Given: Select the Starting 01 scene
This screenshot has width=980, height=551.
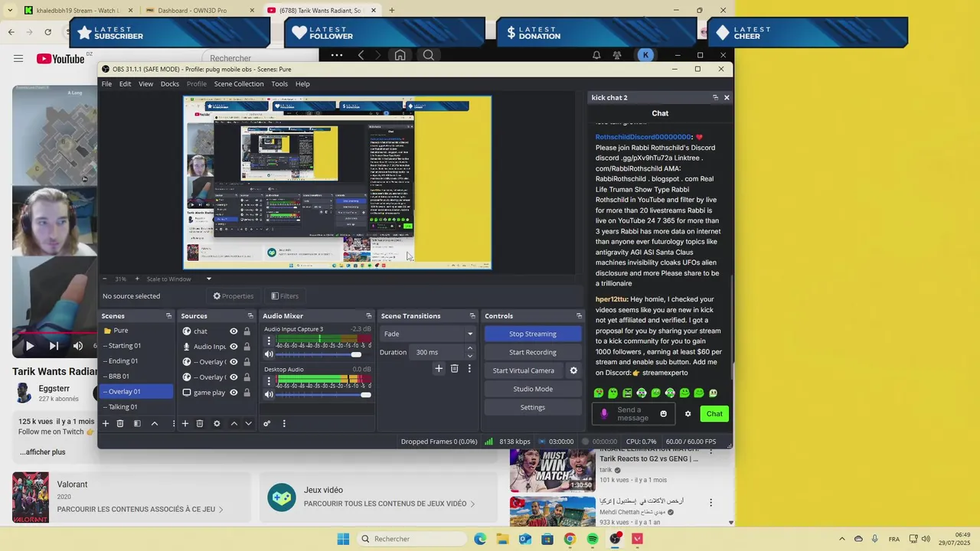Looking at the screenshot, I should click(x=136, y=346).
